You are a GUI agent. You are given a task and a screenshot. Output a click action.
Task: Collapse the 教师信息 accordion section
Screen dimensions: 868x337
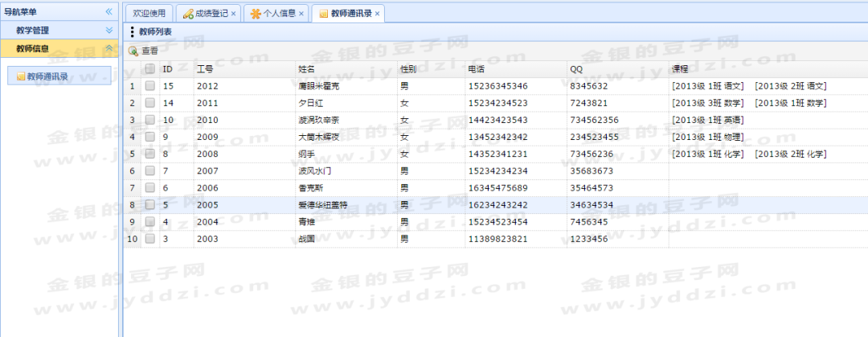click(108, 48)
